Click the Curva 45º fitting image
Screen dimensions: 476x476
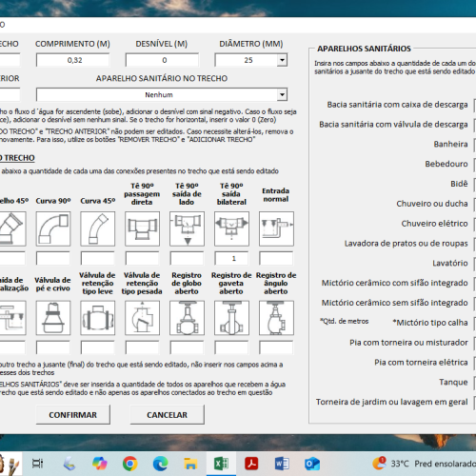(x=98, y=228)
